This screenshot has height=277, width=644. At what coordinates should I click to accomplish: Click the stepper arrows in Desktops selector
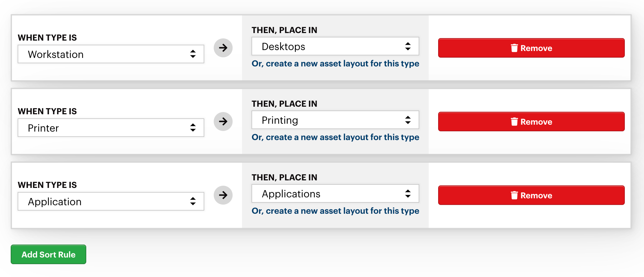(408, 46)
